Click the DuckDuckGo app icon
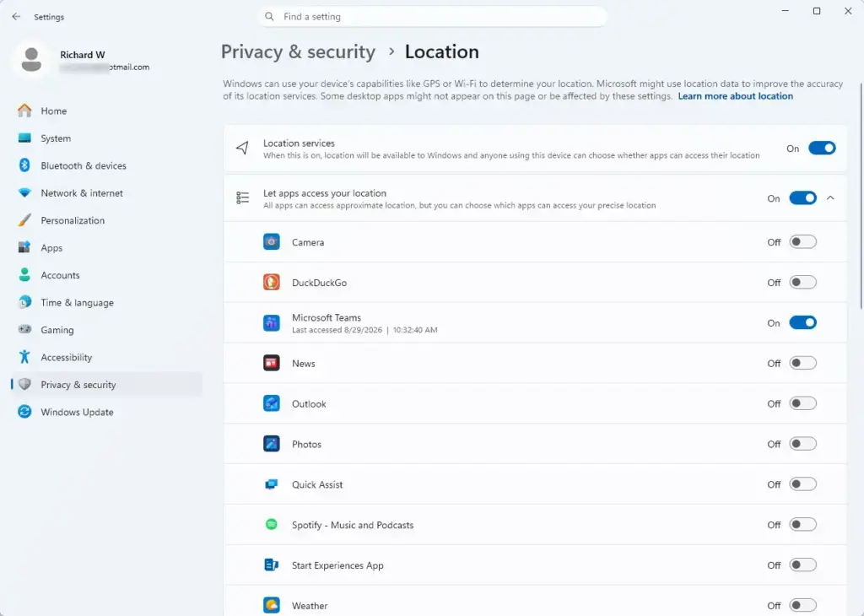Viewport: 864px width, 616px height. click(271, 282)
